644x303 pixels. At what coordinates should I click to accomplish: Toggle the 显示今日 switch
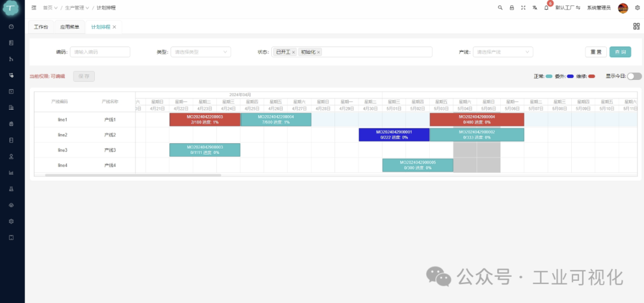(x=634, y=76)
